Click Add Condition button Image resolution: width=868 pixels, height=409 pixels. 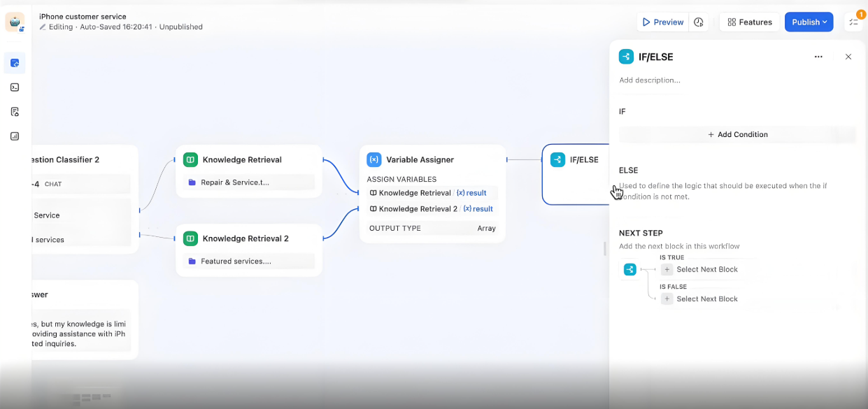tap(738, 134)
